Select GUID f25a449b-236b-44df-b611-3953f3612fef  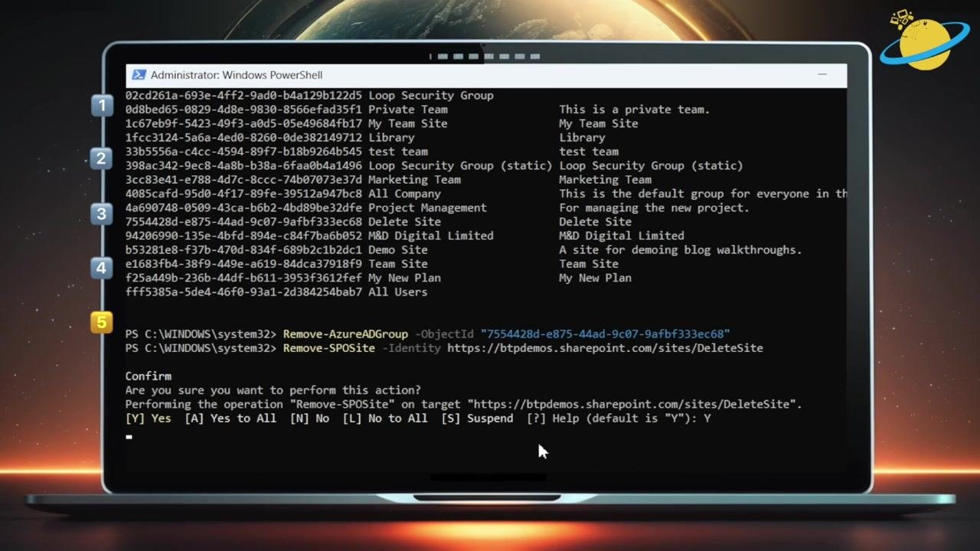pos(243,278)
